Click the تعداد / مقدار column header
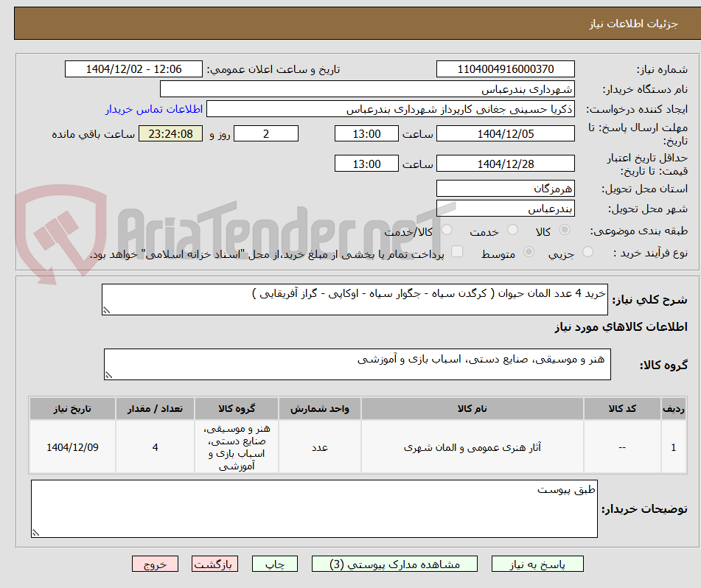The height and width of the screenshot is (588, 701). pyautogui.click(x=155, y=408)
